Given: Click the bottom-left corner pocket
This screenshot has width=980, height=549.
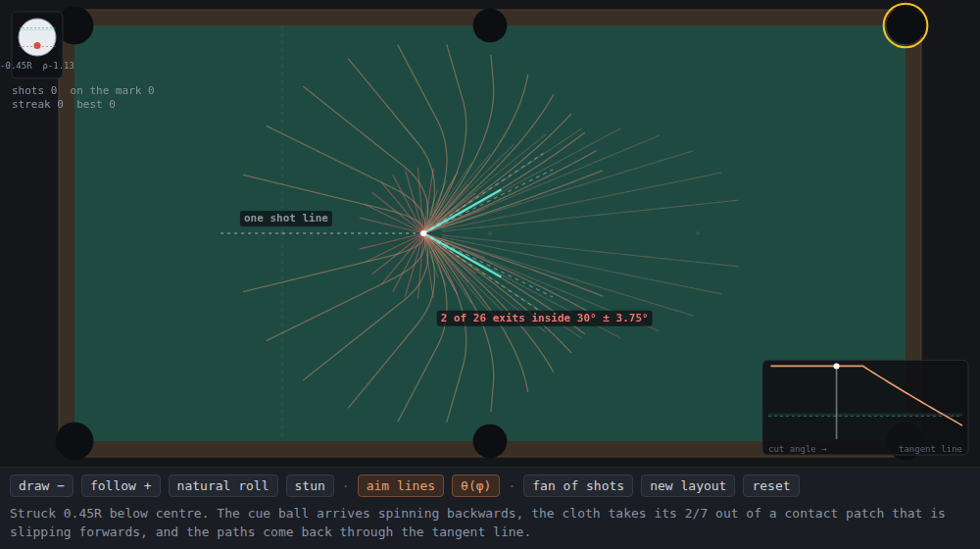Looking at the screenshot, I should pyautogui.click(x=74, y=441).
